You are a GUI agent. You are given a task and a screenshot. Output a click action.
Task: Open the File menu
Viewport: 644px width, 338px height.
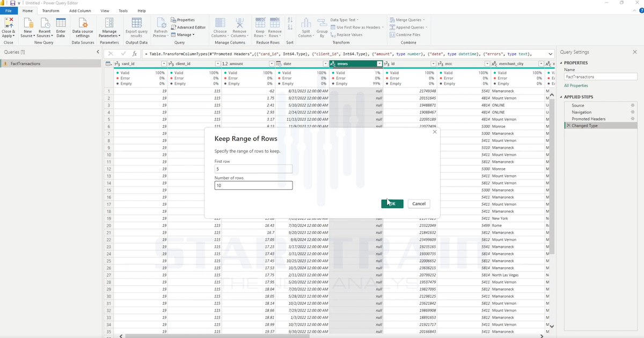point(10,11)
